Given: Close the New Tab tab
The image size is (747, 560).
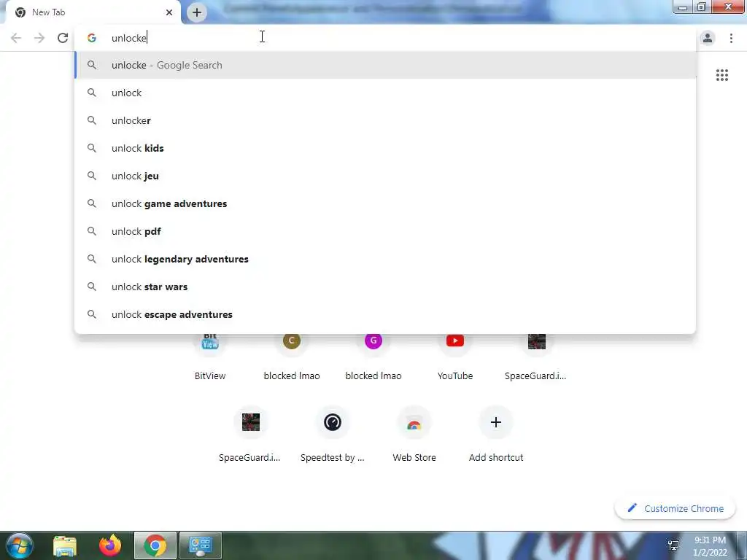Looking at the screenshot, I should pyautogui.click(x=169, y=12).
